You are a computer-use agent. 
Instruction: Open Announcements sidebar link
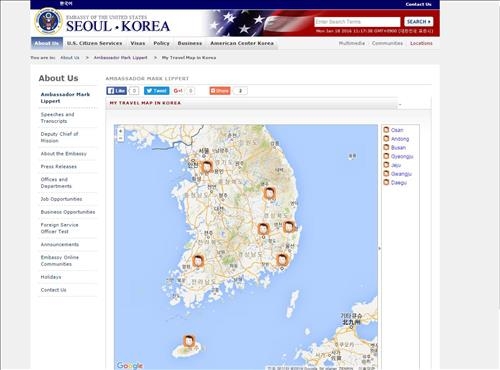tap(60, 244)
